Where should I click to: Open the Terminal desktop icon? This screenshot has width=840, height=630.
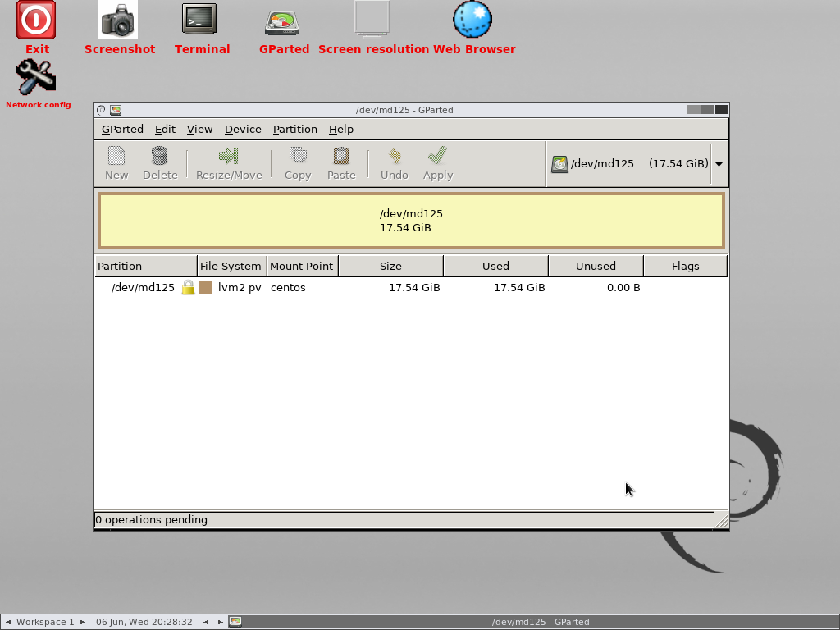point(199,20)
